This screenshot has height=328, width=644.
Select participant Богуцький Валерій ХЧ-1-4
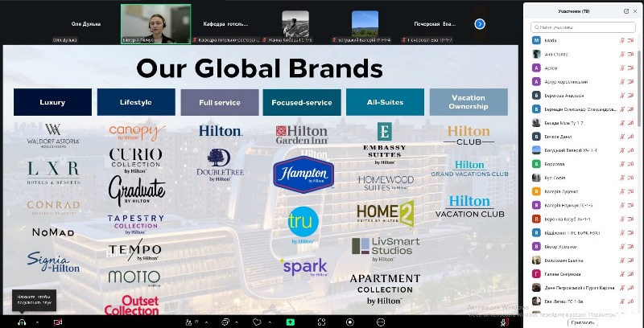click(x=584, y=150)
